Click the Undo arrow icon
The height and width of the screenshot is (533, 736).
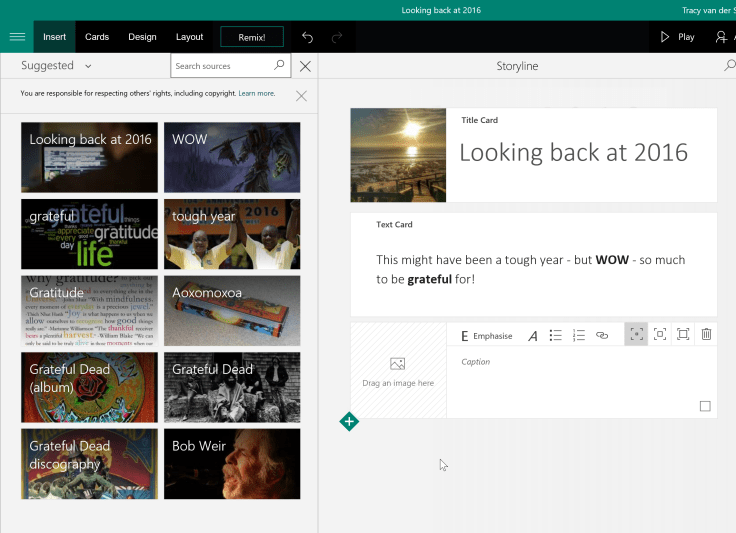(308, 37)
